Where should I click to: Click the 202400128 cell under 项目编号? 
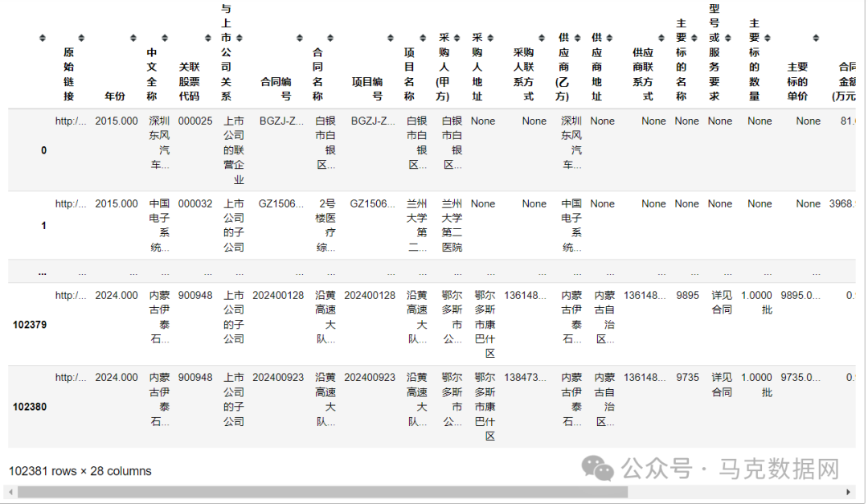click(370, 295)
